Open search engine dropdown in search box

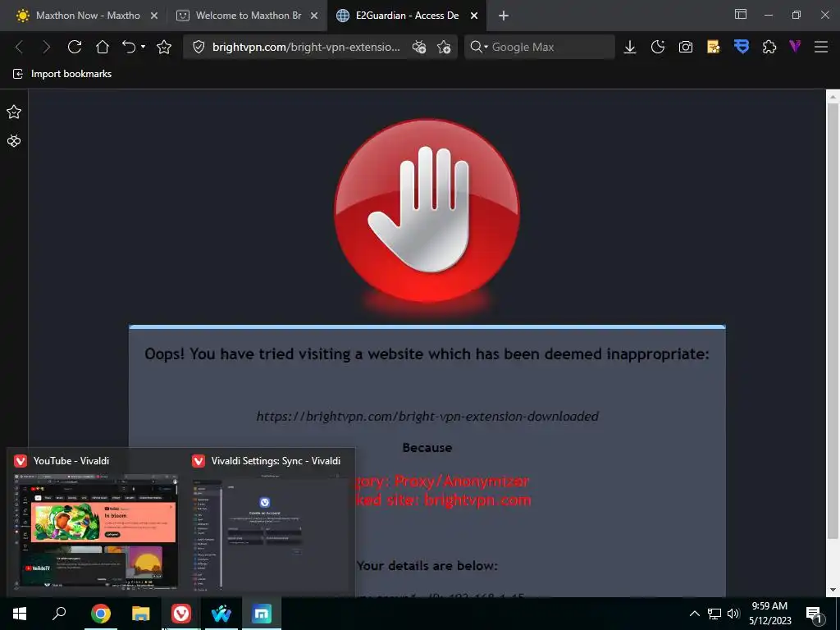(x=479, y=47)
